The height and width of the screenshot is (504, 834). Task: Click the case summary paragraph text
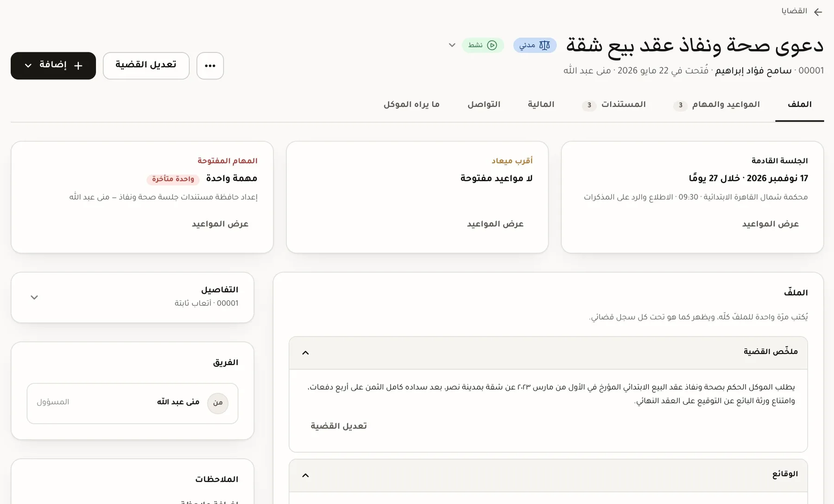pyautogui.click(x=551, y=394)
